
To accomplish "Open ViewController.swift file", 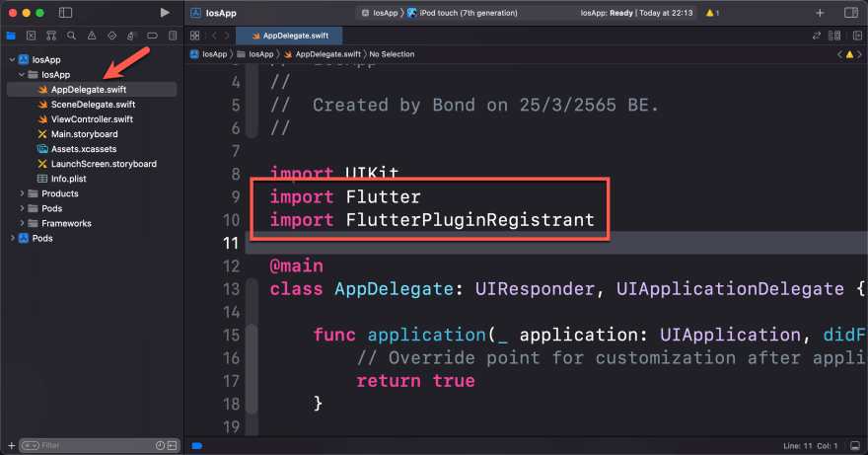I will coord(92,119).
